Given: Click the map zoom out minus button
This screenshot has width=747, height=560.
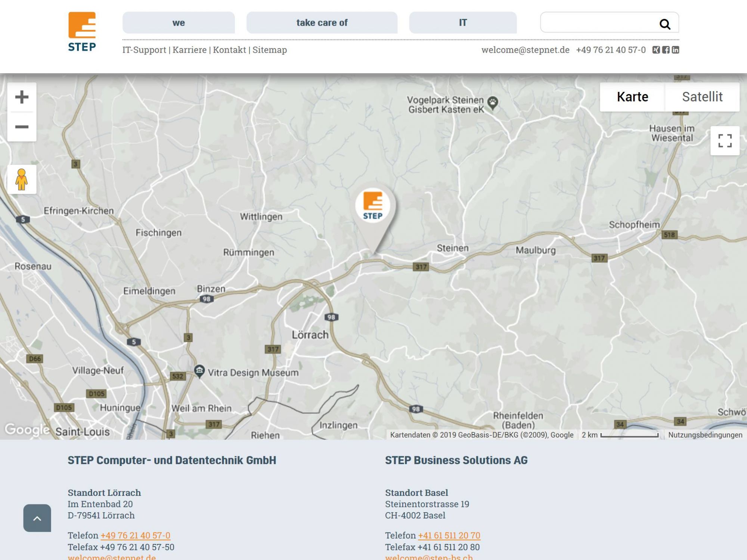Looking at the screenshot, I should (22, 127).
